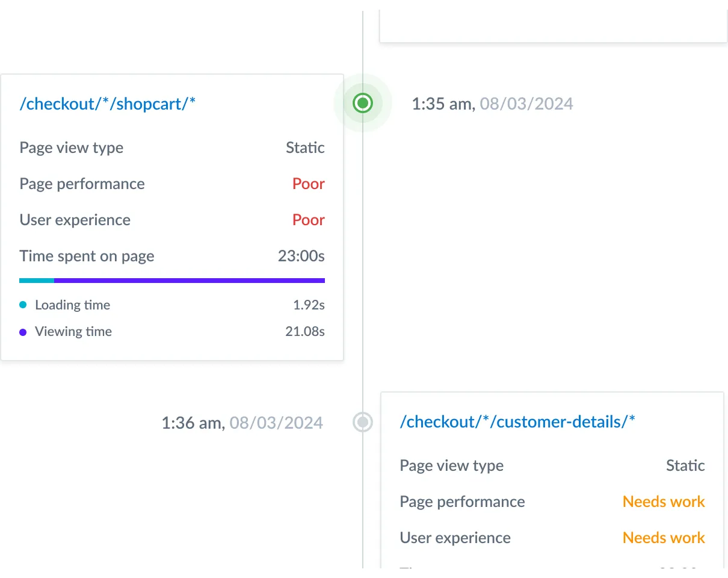
Task: Select the 1:35 am timestamp entry
Action: click(492, 103)
